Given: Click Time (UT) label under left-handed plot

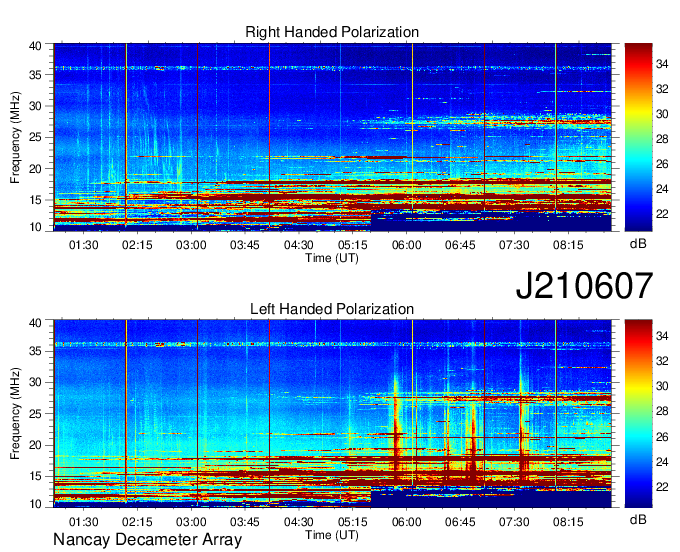Looking at the screenshot, I should tap(332, 535).
